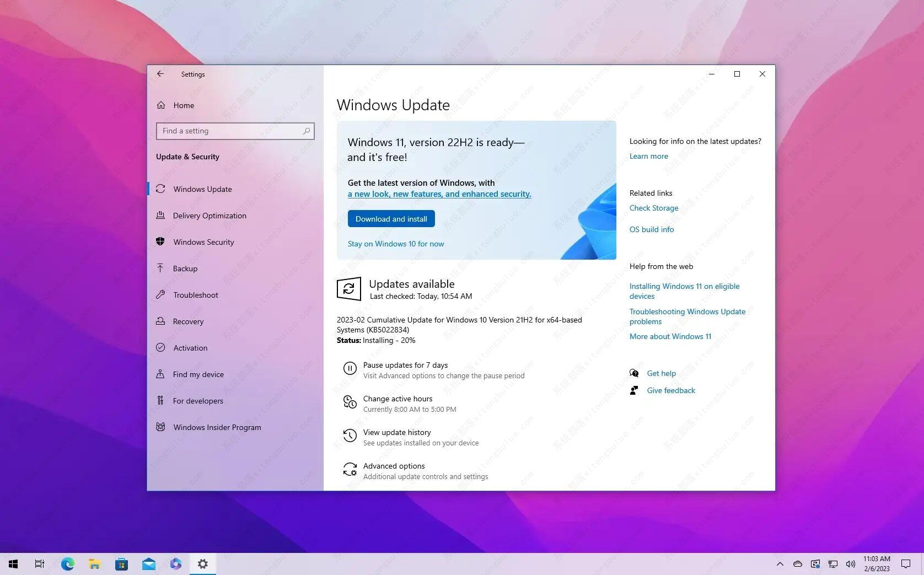
Task: Click the Change active hours clock icon
Action: (350, 402)
